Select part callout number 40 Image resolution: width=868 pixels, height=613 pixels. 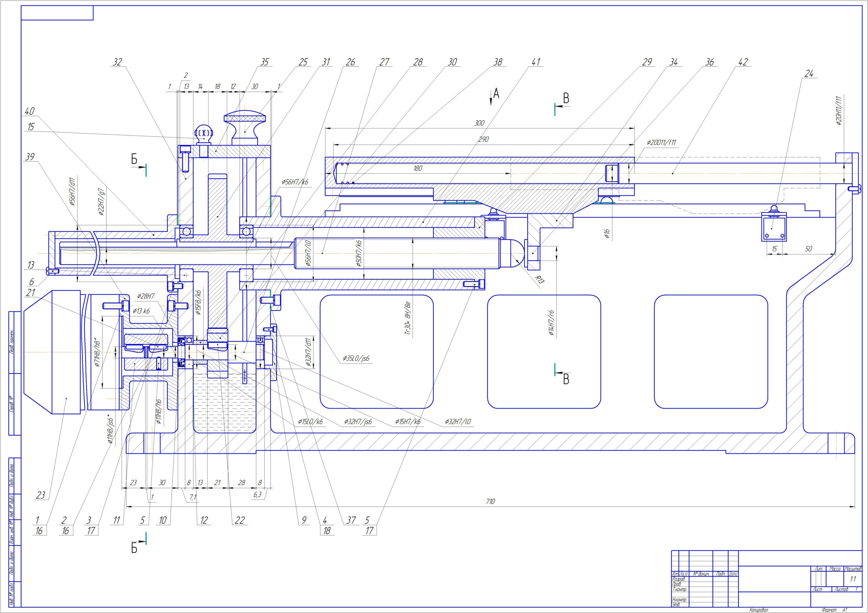coord(29,111)
